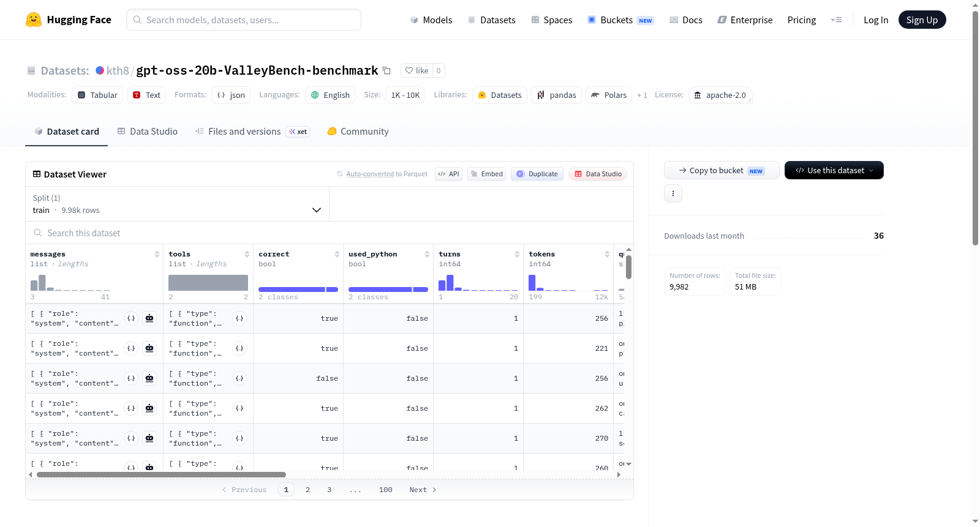This screenshot has height=527, width=980.
Task: Click the Embed button
Action: click(x=486, y=174)
